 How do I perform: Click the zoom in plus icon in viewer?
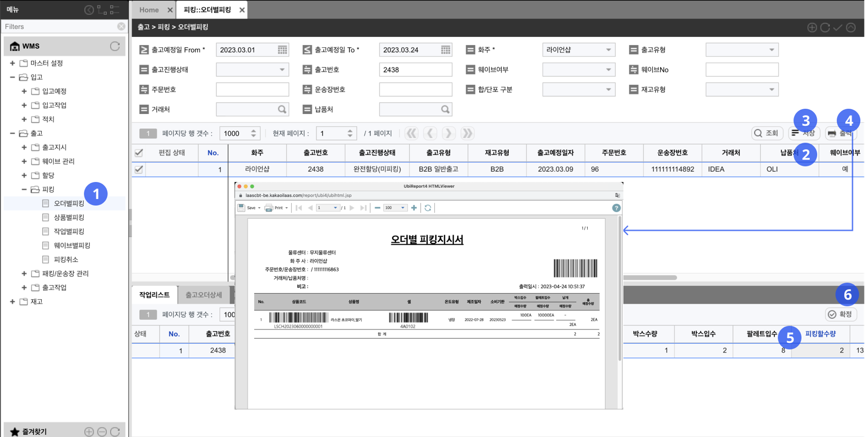click(414, 208)
